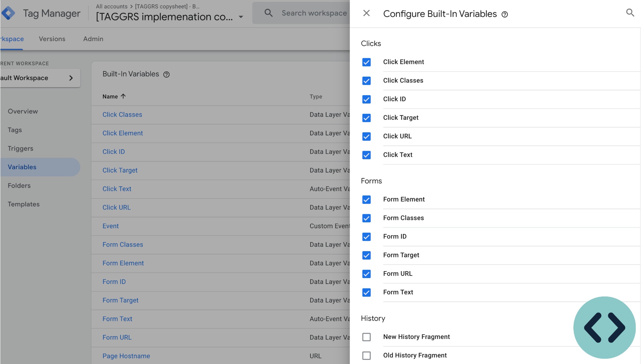The image size is (641, 364).
Task: Click the Type column header
Action: (x=316, y=97)
